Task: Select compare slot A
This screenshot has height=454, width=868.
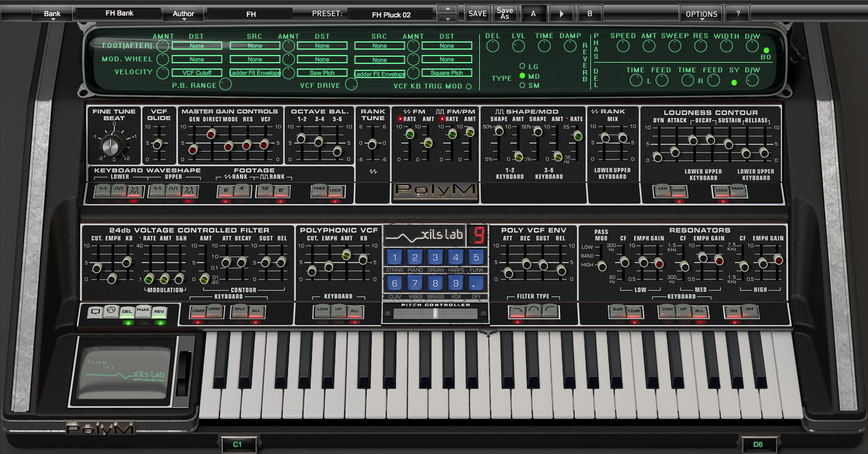Action: coord(533,14)
